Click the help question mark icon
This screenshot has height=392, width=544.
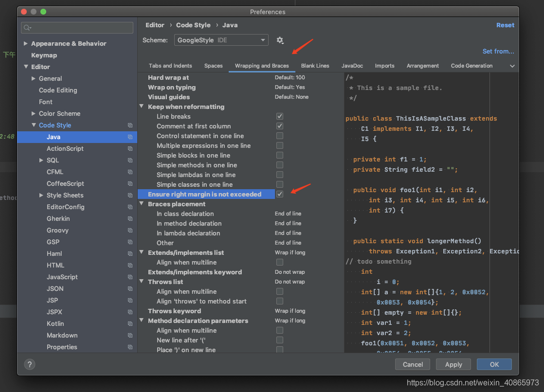29,364
